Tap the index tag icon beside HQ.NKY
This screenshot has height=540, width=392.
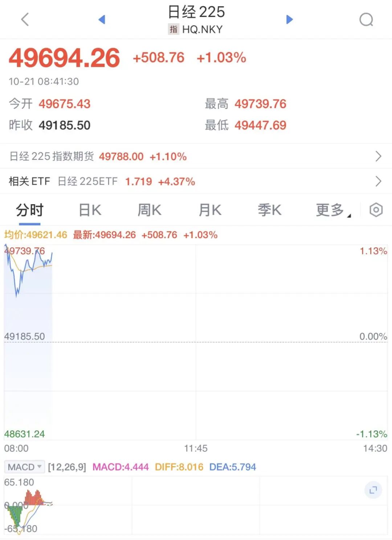[173, 29]
